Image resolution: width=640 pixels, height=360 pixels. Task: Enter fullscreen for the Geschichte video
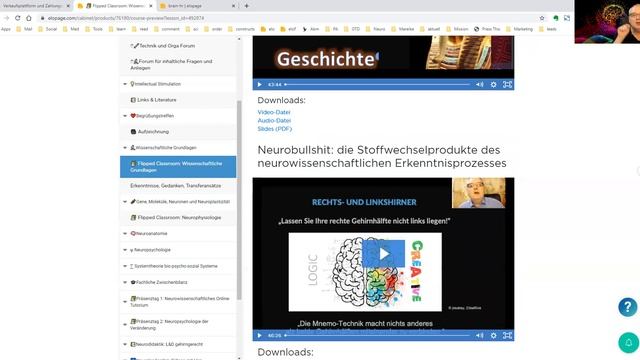click(507, 84)
